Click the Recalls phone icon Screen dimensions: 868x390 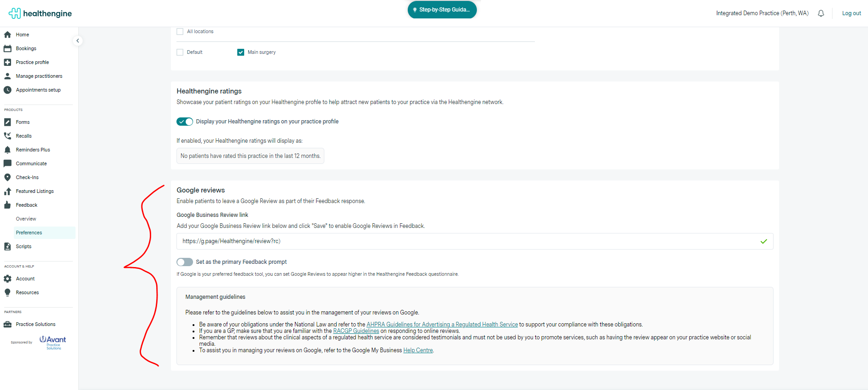[x=7, y=136]
